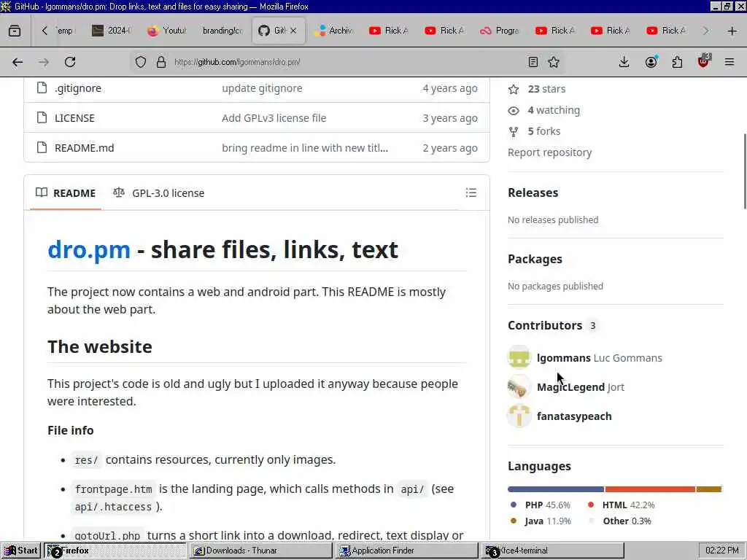This screenshot has width=747, height=560.
Task: Switch to the Progra browser tab
Action: pos(500,31)
